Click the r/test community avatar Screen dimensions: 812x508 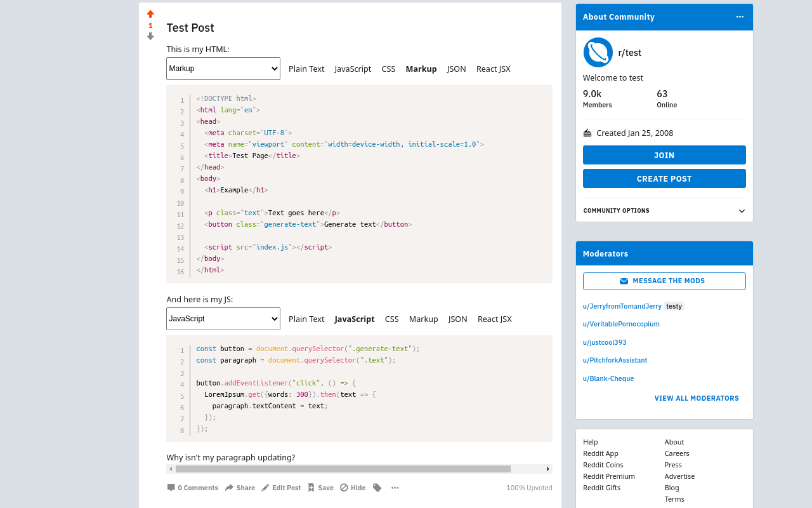(x=597, y=53)
